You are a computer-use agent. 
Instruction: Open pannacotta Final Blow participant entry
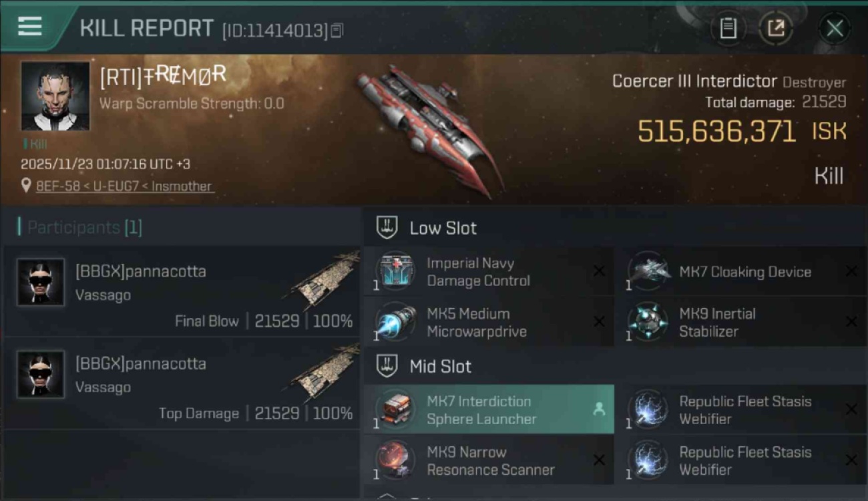tap(181, 291)
